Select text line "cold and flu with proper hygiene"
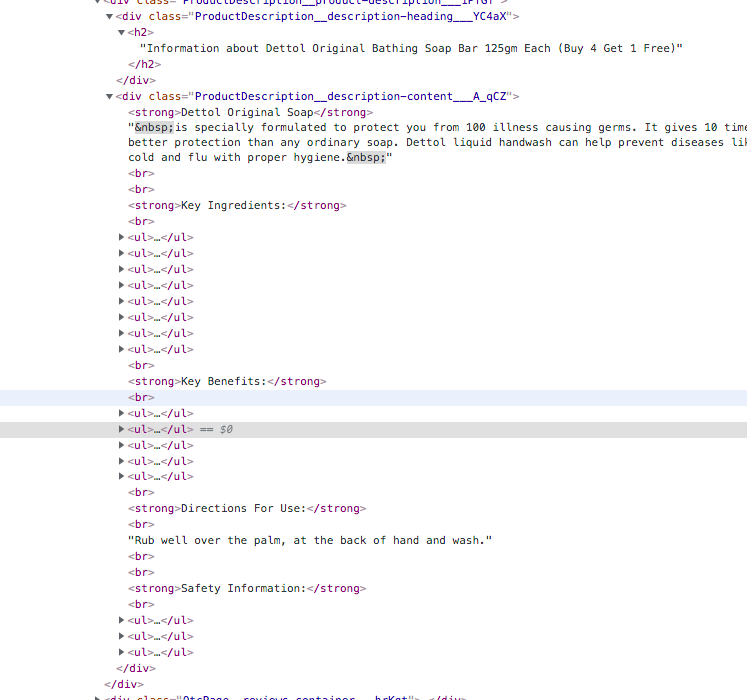 (x=260, y=158)
